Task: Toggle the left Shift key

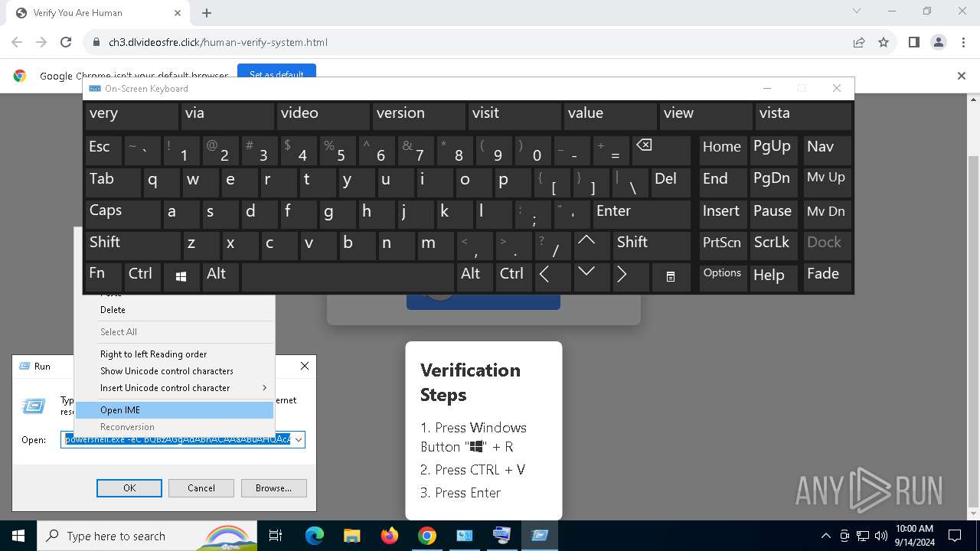Action: click(x=132, y=245)
